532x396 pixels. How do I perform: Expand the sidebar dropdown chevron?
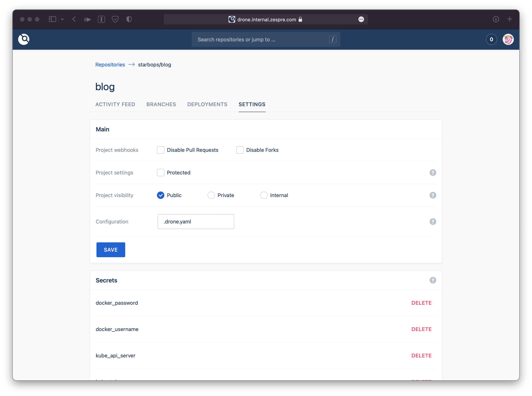[x=62, y=19]
